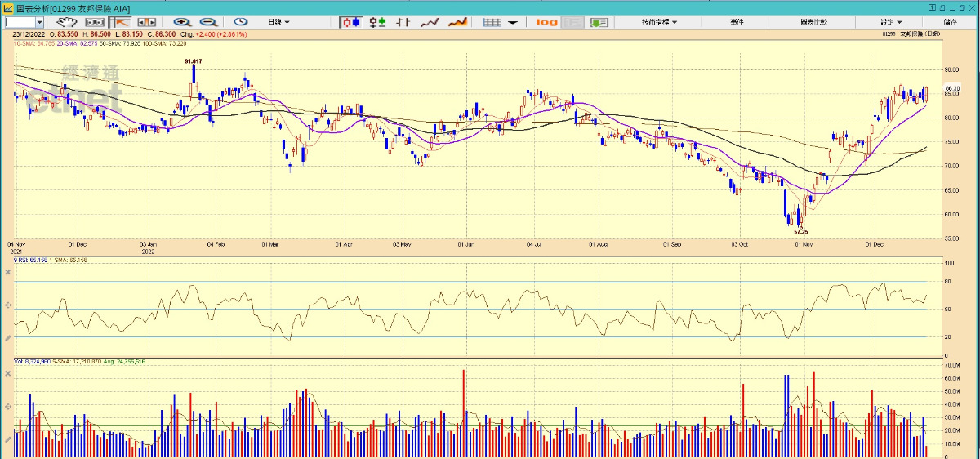Image resolution: width=980 pixels, height=459 pixels.
Task: Switch to OHLC bar chart type
Action: pyautogui.click(x=377, y=22)
